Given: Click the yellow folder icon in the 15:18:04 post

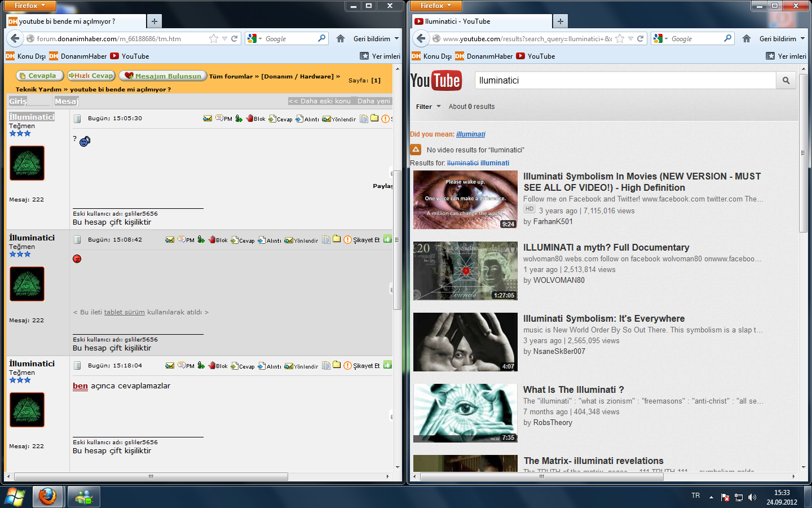Looking at the screenshot, I should (x=337, y=365).
